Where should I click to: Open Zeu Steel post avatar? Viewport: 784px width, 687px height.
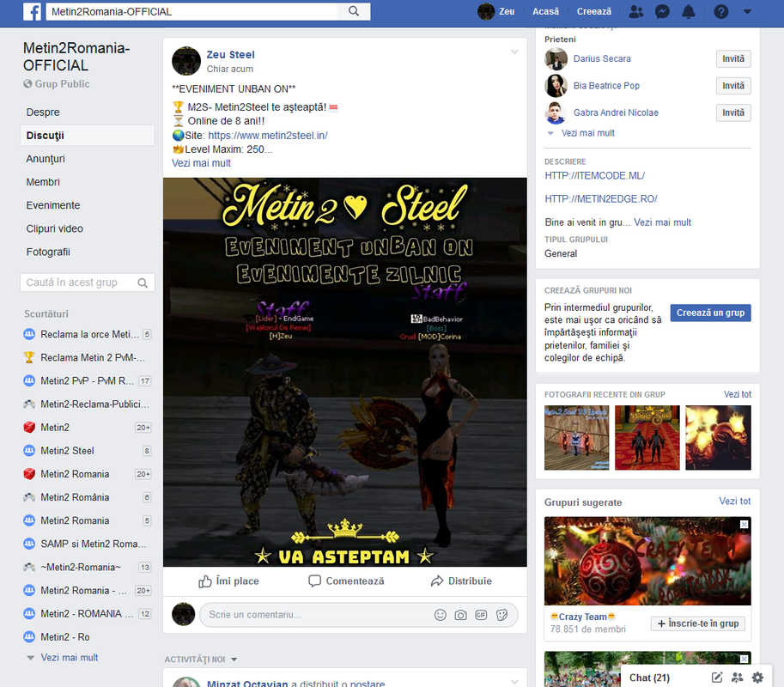coord(186,61)
